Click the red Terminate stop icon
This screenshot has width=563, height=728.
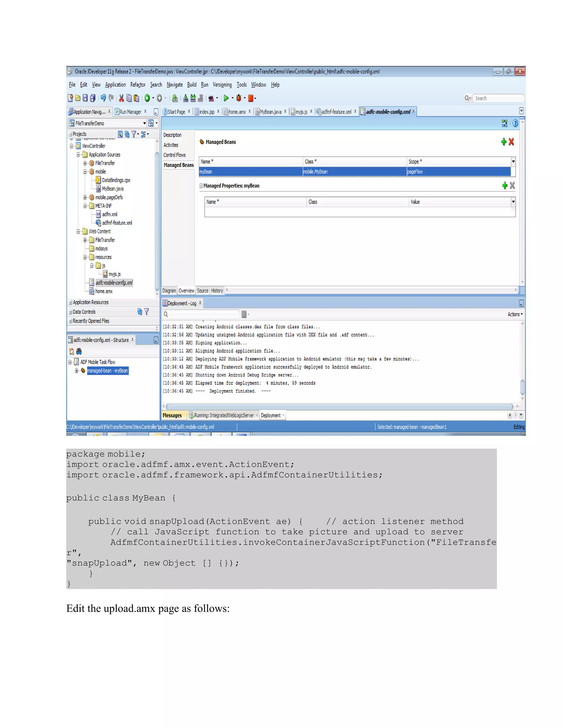[250, 98]
